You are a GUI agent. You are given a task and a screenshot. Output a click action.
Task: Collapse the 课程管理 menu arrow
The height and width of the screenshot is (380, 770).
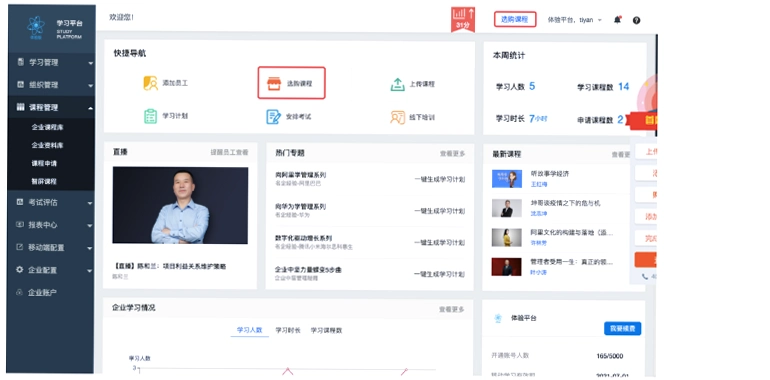click(90, 108)
